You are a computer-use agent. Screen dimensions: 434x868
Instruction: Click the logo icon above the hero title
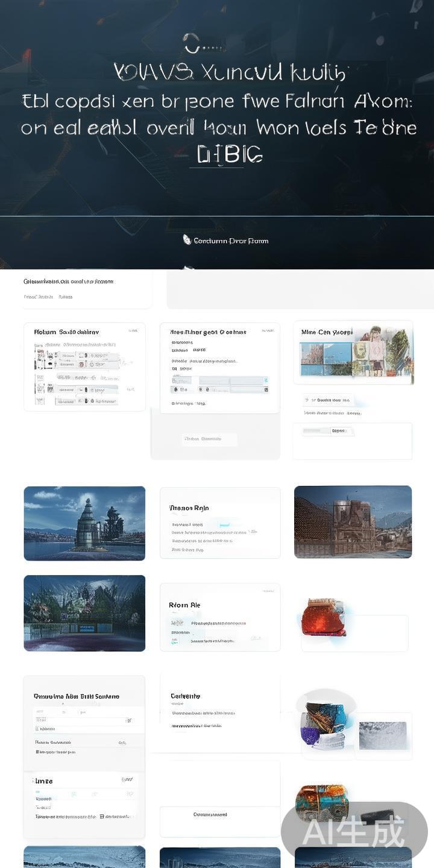coord(192,42)
